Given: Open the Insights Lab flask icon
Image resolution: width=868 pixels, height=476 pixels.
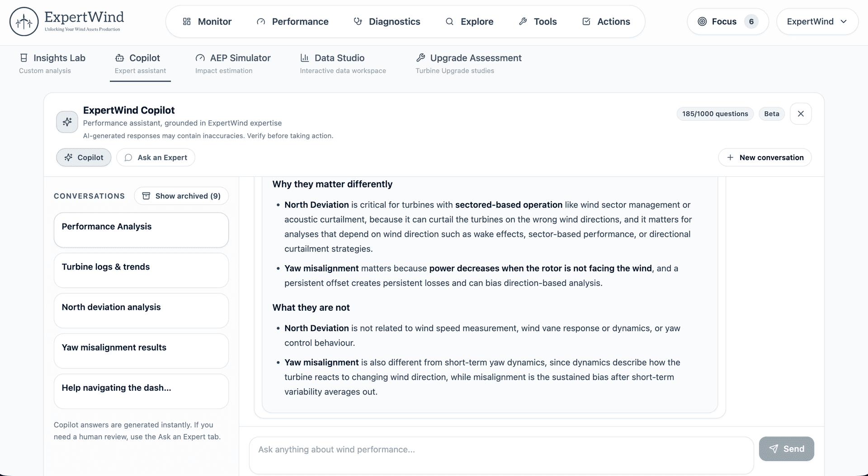Looking at the screenshot, I should (x=24, y=58).
